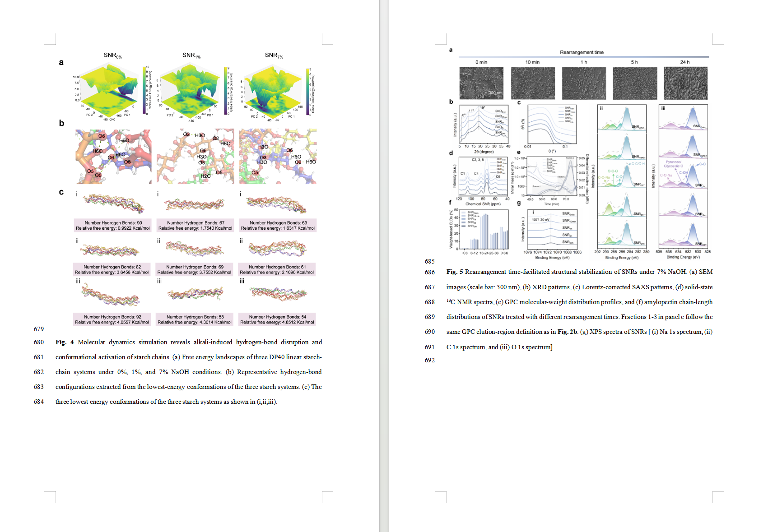768x532 pixels.
Task: Click the 'Fig. 2b' reference in caption
Action: [568, 332]
